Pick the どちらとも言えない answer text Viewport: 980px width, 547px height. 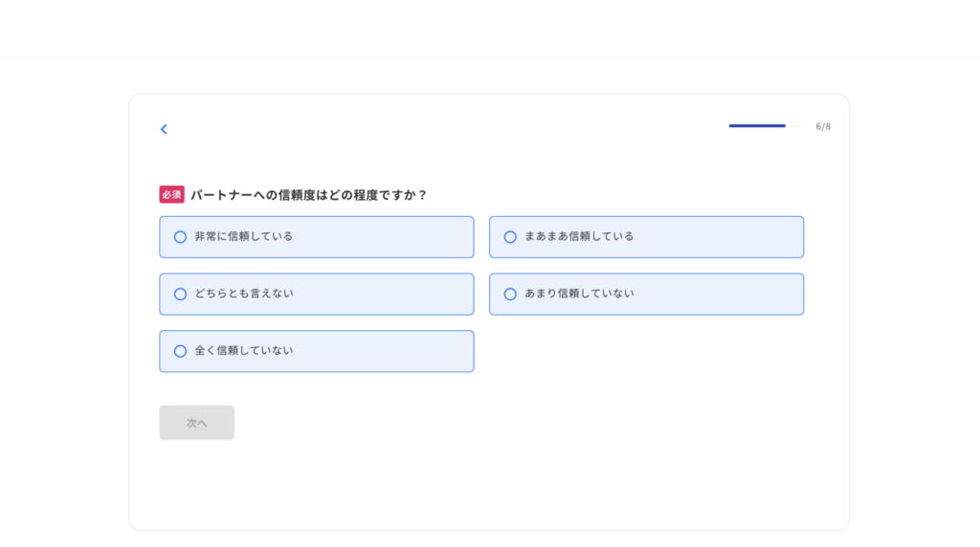(244, 294)
